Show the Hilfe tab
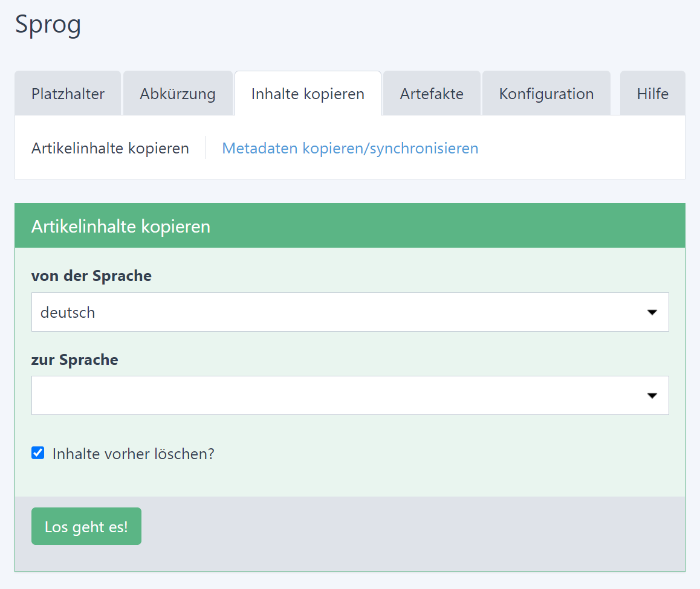The height and width of the screenshot is (589, 700). pyautogui.click(x=652, y=94)
